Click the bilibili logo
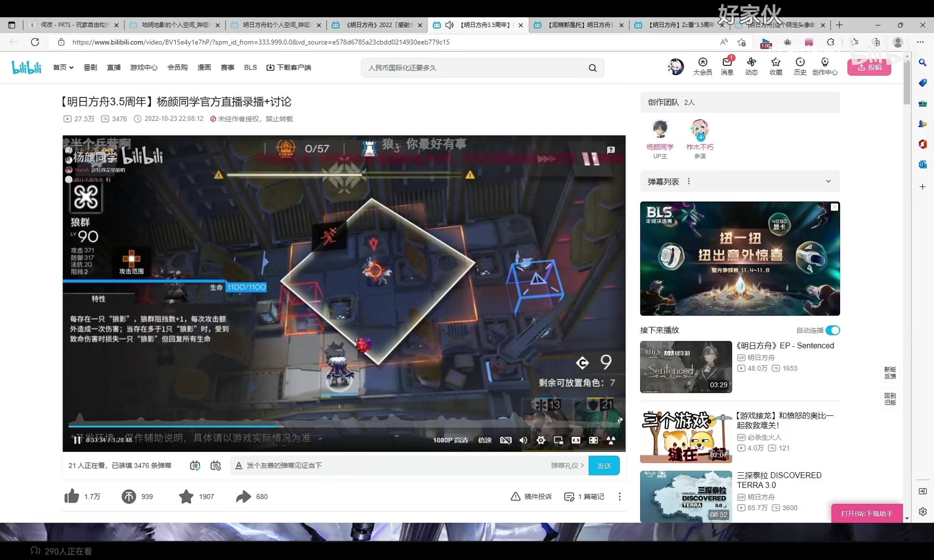This screenshot has width=934, height=560. tap(27, 67)
